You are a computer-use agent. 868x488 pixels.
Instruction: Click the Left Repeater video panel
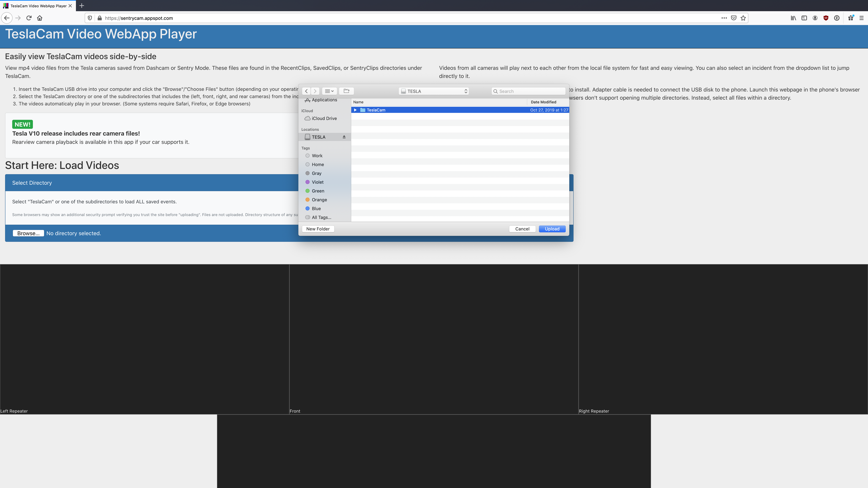145,339
